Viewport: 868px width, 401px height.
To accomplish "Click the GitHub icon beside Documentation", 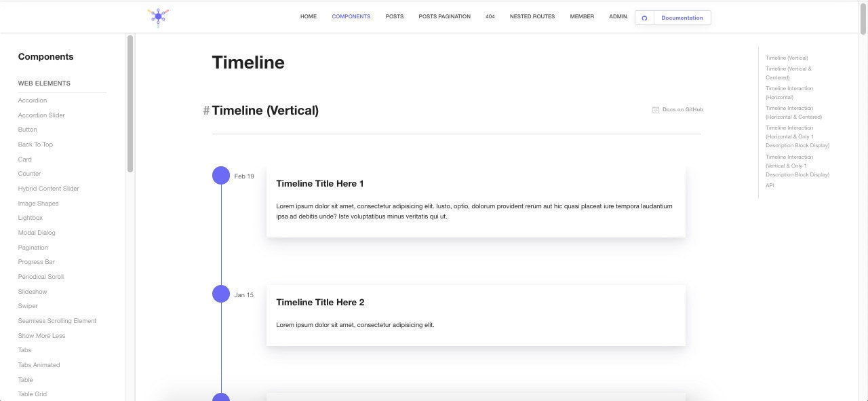I will 644,18.
